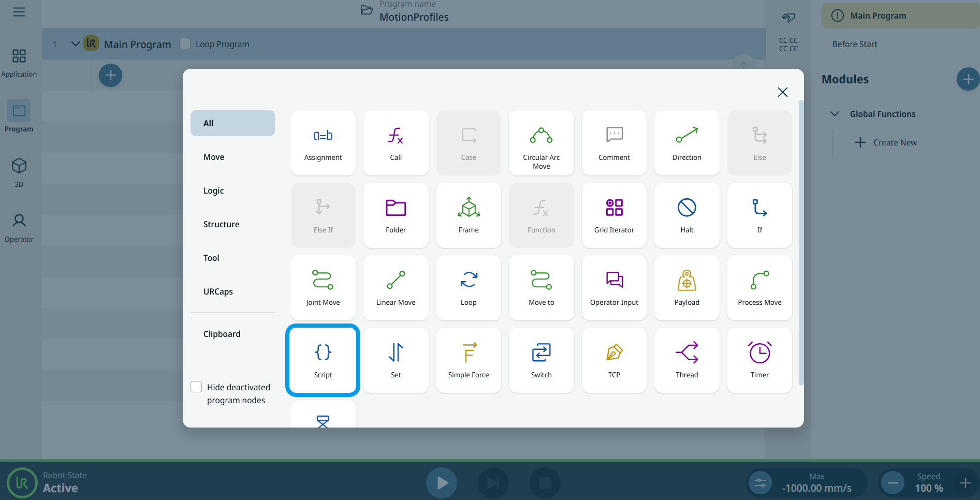Viewport: 980px width, 500px height.
Task: Choose the Payload node icon
Action: pyautogui.click(x=686, y=287)
